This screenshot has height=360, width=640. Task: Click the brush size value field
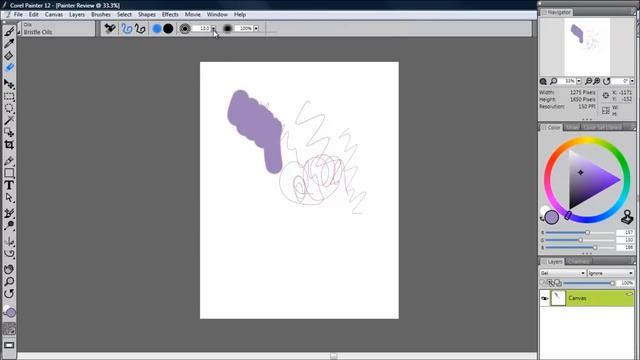201,29
